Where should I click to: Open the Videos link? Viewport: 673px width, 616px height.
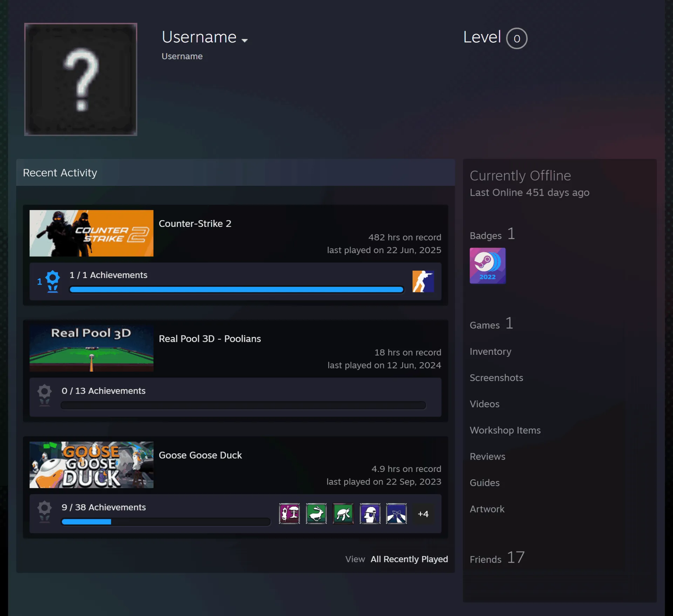[x=484, y=404]
